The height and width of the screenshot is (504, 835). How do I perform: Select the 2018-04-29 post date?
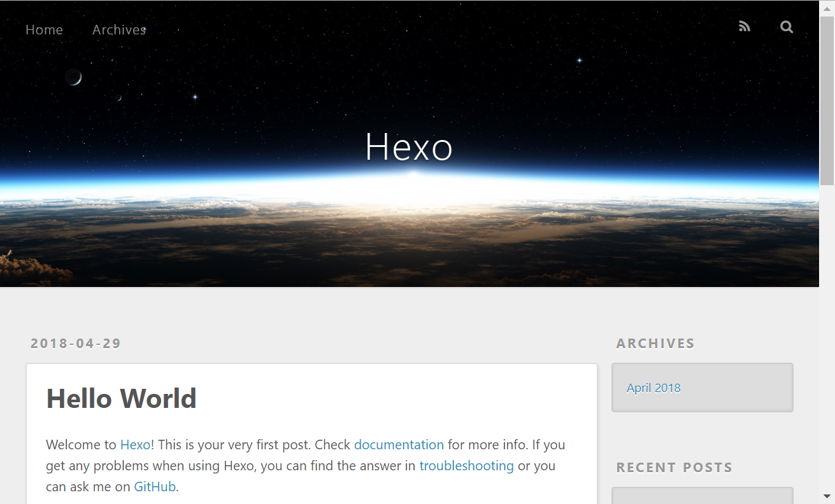click(x=76, y=344)
